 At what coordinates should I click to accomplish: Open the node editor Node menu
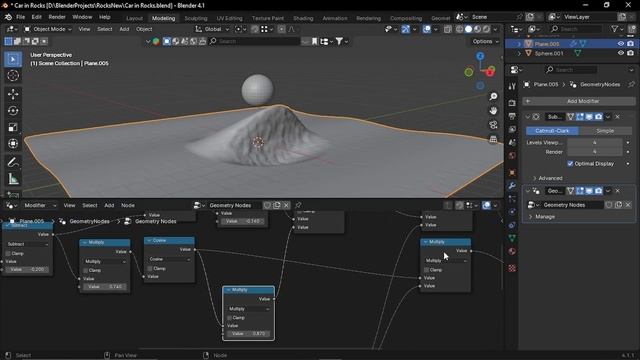pyautogui.click(x=128, y=205)
